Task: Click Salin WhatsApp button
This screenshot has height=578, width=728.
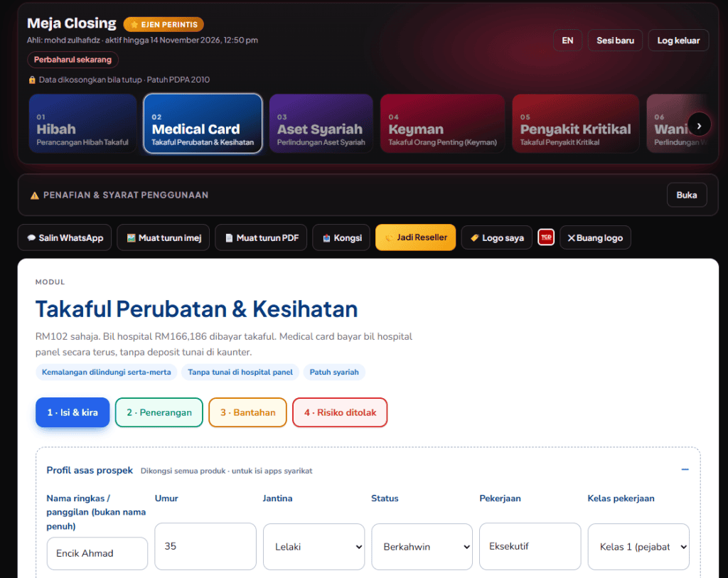Action: coord(65,237)
